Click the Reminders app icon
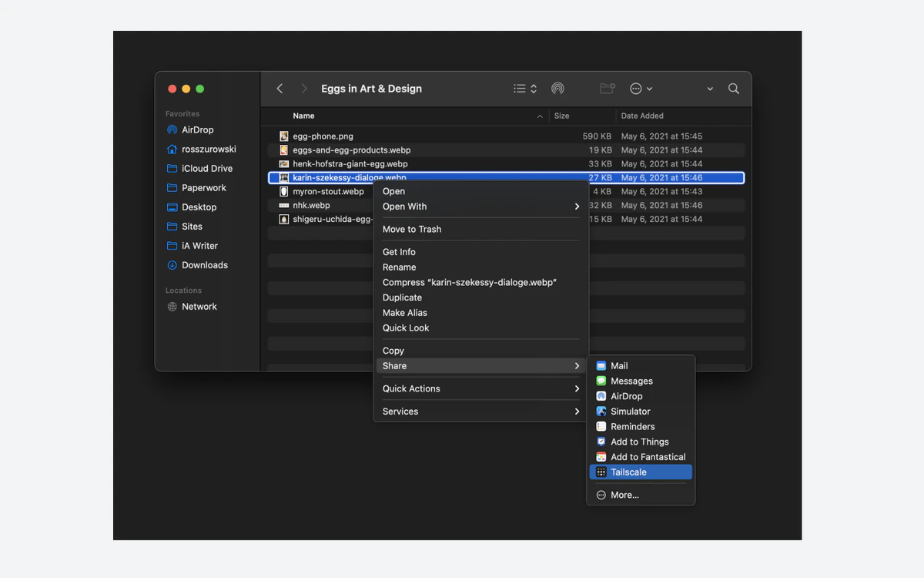This screenshot has width=924, height=578. coord(601,427)
